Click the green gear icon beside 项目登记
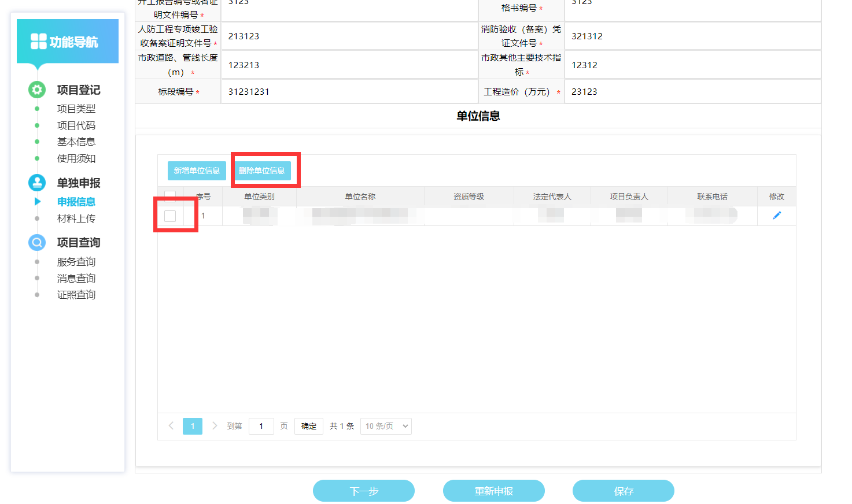The image size is (852, 504). click(x=37, y=90)
